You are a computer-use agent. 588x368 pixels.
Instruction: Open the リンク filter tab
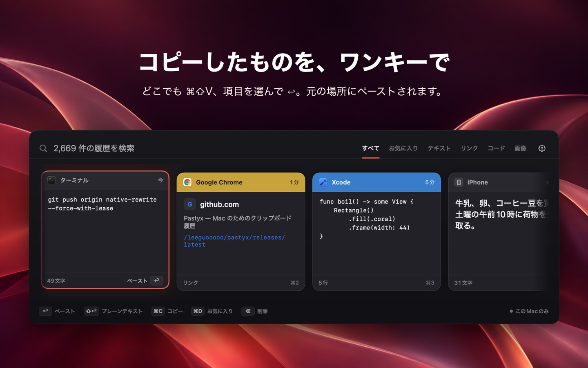[469, 148]
